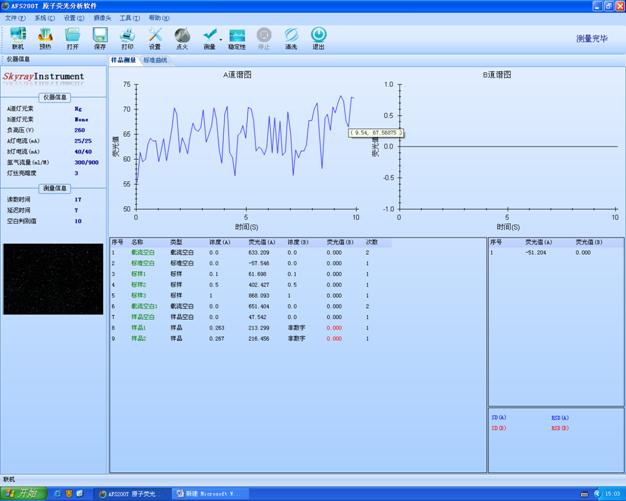Screen dimensions: 626x501
Task: Click the 联机 (connect) toolbar icon
Action: [18, 38]
